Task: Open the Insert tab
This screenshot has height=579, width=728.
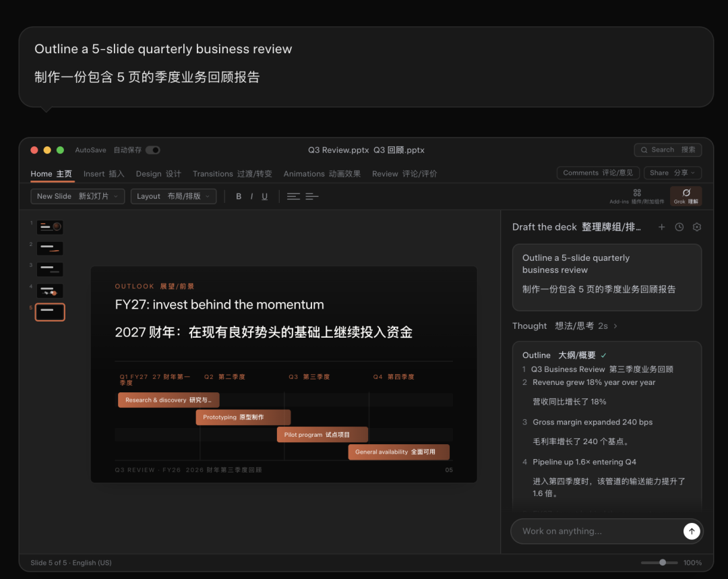Action: [104, 174]
